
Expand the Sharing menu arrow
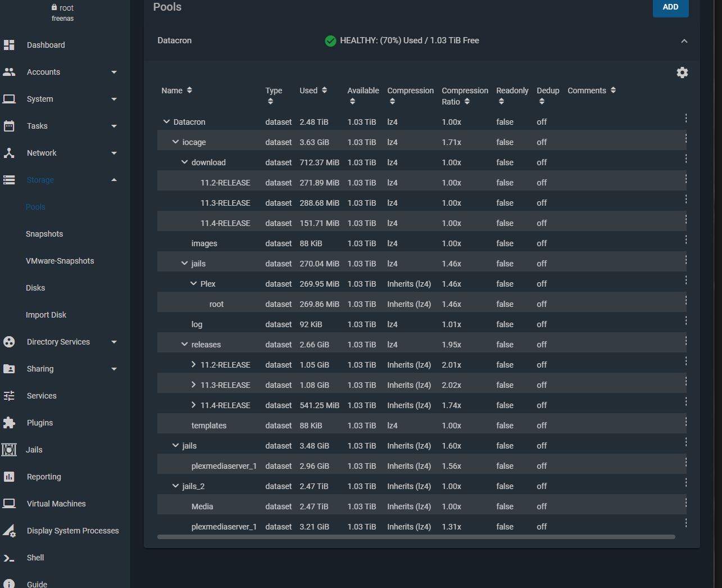click(114, 369)
